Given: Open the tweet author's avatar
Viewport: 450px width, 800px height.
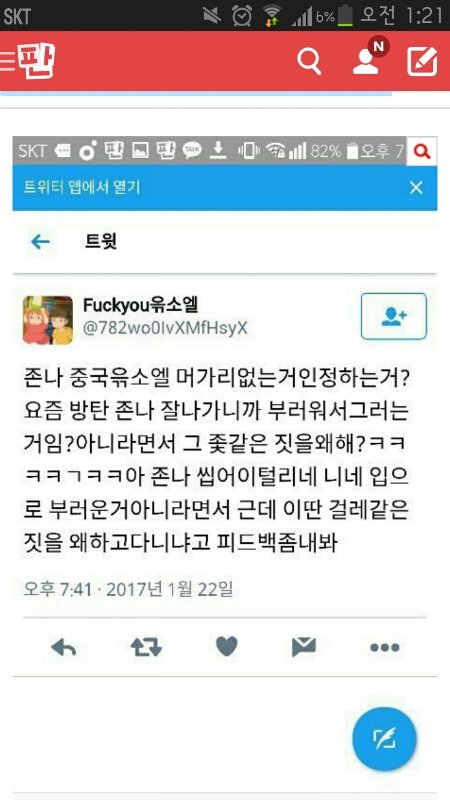Looking at the screenshot, I should [48, 320].
